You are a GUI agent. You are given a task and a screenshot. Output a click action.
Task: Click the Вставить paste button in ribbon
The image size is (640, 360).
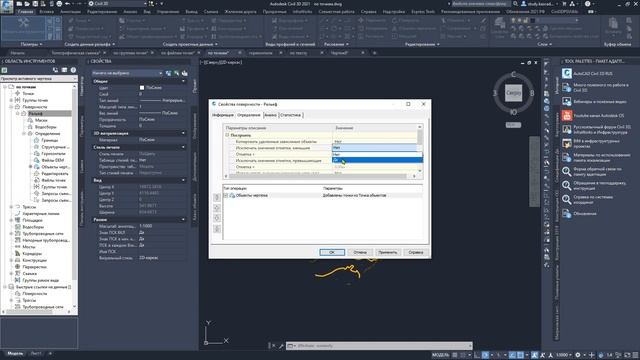tap(613, 27)
